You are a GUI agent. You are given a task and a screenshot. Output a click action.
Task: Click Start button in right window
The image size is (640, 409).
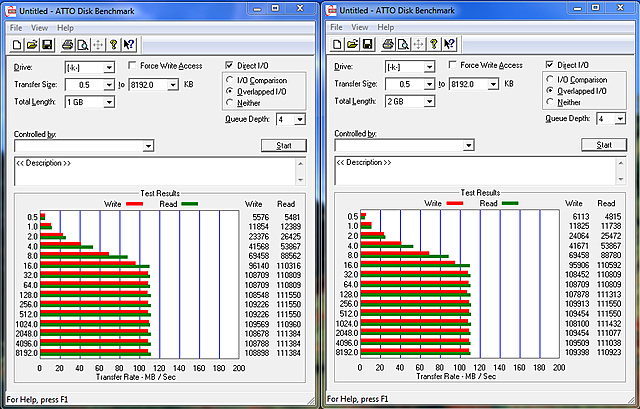(604, 144)
